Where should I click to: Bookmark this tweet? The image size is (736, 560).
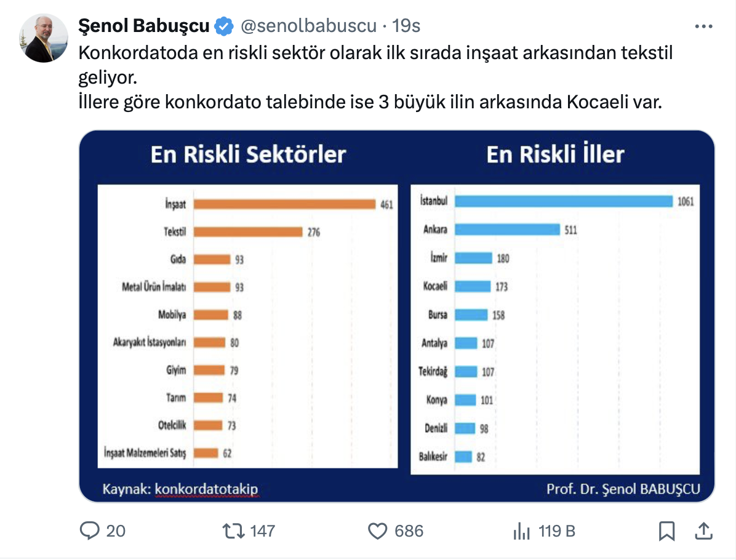(x=666, y=530)
